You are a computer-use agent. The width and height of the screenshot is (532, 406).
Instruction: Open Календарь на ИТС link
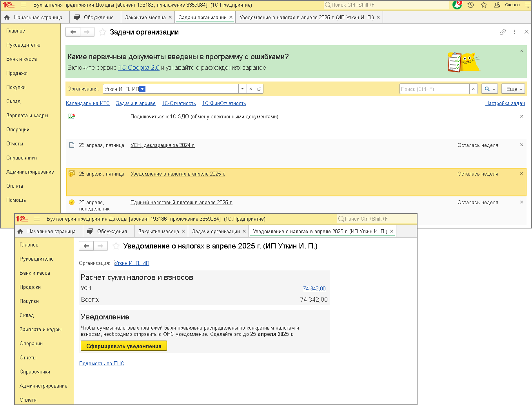tap(88, 103)
